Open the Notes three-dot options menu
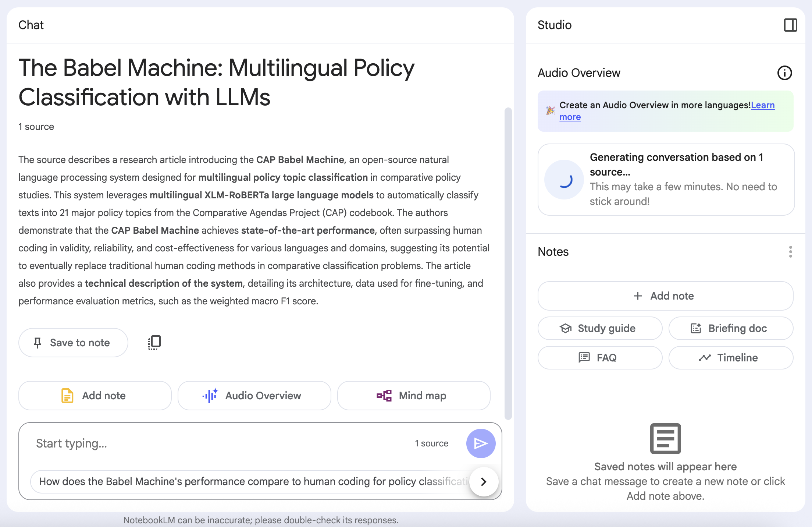Screen dimensions: 812x527 click(790, 252)
